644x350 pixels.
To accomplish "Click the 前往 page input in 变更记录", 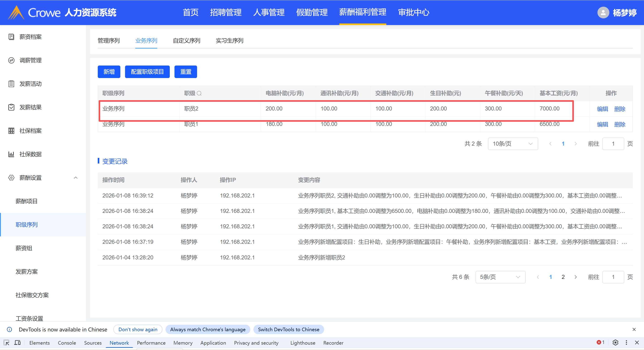I will pyautogui.click(x=613, y=277).
